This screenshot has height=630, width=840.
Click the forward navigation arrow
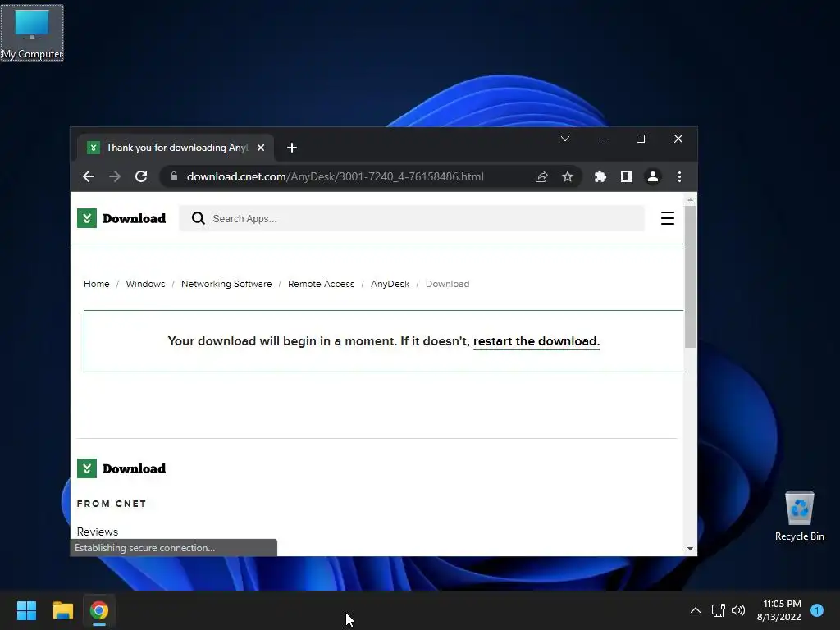tap(115, 177)
